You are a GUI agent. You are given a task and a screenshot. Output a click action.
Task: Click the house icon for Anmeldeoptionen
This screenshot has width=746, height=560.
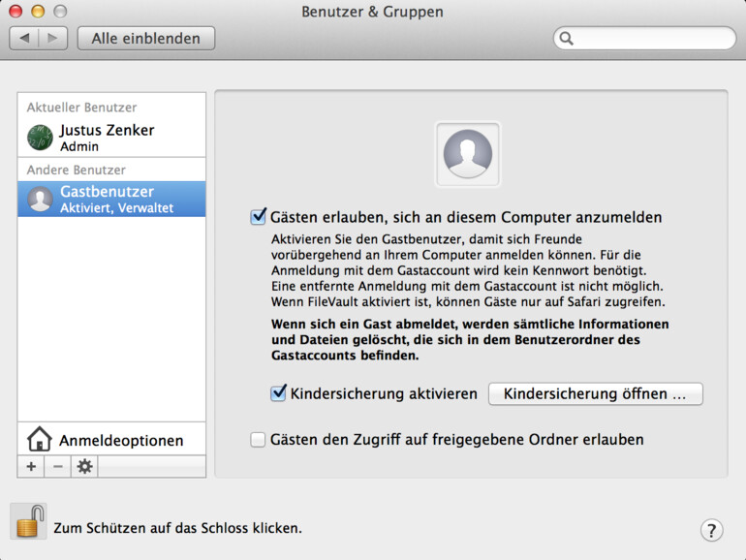pyautogui.click(x=39, y=440)
